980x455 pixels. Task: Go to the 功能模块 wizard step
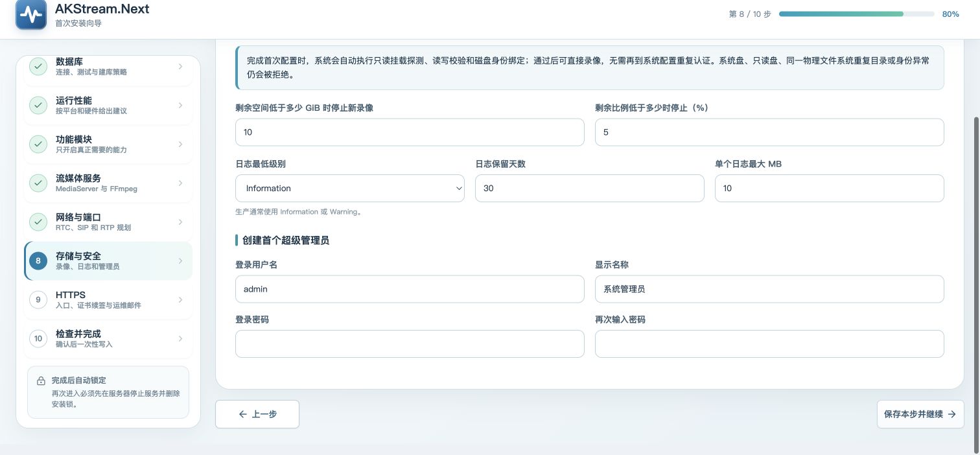(108, 144)
